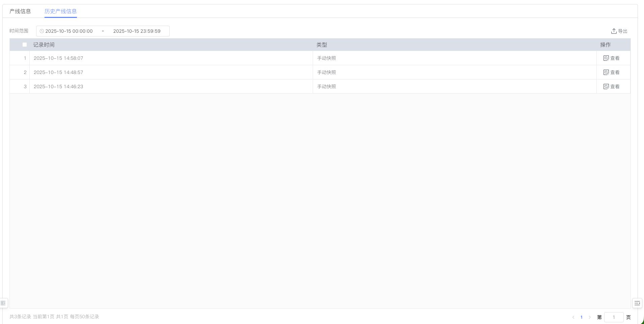Toggle the bottom-right panel collapse icon
Screen dimensions: 644x324
(637, 303)
